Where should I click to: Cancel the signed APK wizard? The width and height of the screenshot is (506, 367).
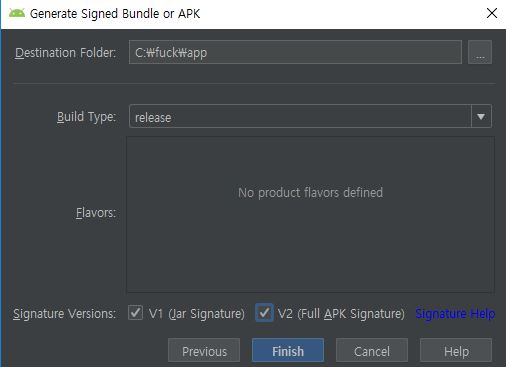[372, 351]
